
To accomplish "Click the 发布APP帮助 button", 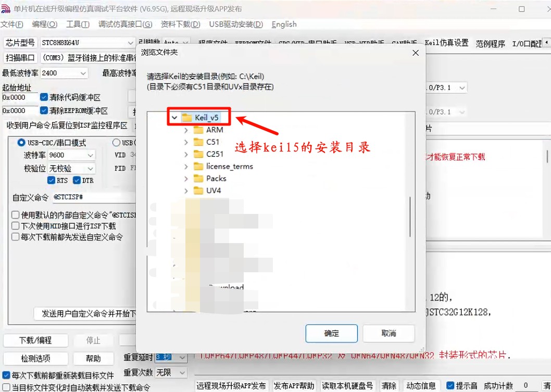I will coord(294,386).
